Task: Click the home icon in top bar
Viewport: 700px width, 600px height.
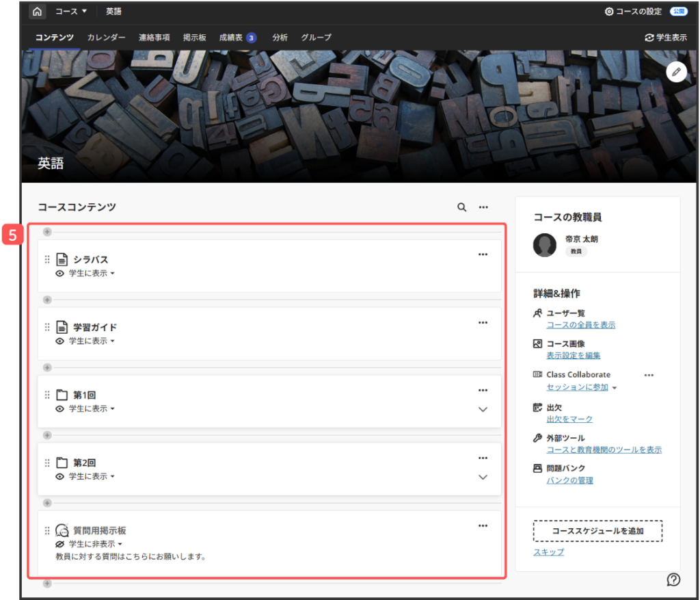Action: pyautogui.click(x=37, y=12)
